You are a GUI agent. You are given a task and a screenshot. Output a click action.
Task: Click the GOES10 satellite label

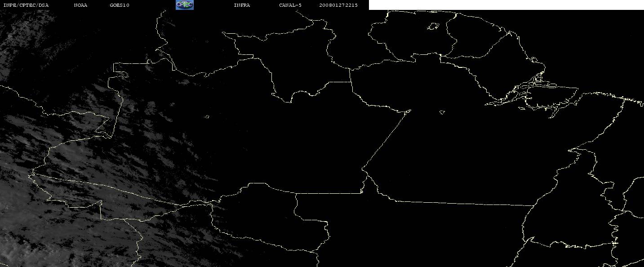(x=120, y=5)
